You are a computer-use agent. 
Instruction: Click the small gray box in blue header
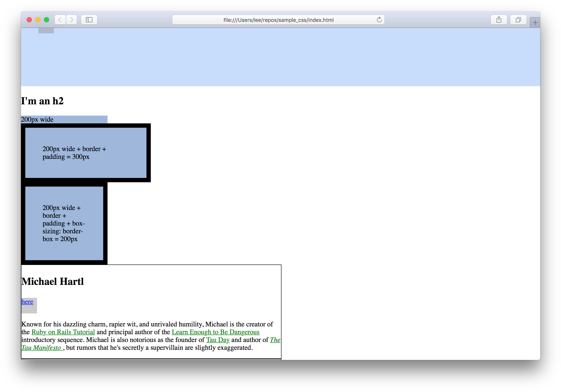click(46, 31)
